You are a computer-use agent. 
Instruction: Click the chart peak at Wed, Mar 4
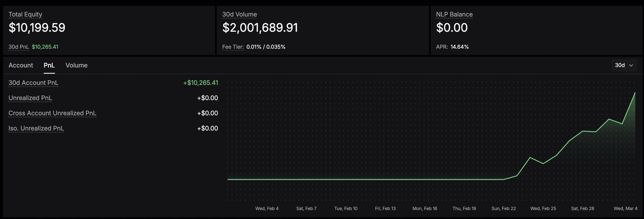[x=635, y=93]
